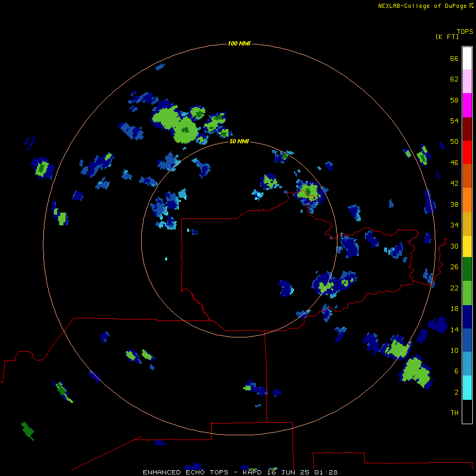Pick the dark red (maroon) legend swatch

click(x=467, y=130)
